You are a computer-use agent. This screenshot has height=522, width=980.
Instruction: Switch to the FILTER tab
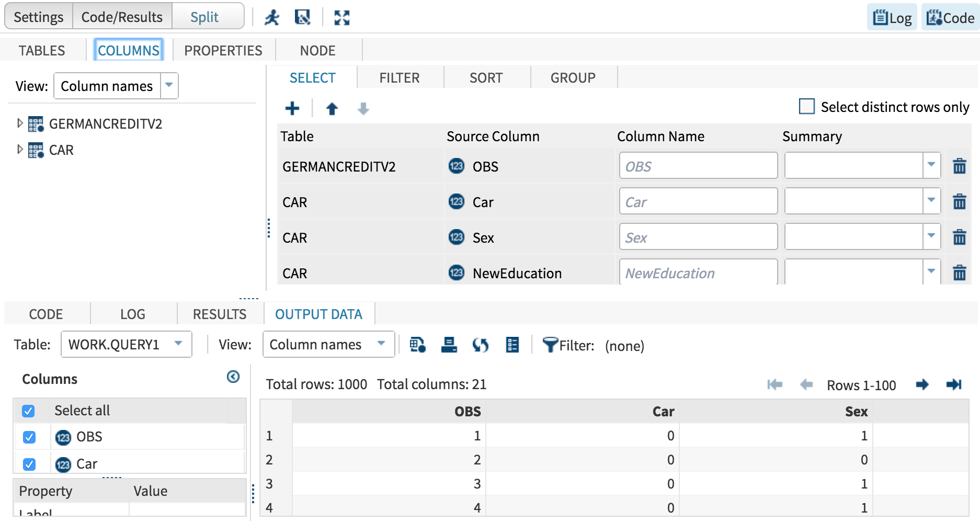point(399,77)
